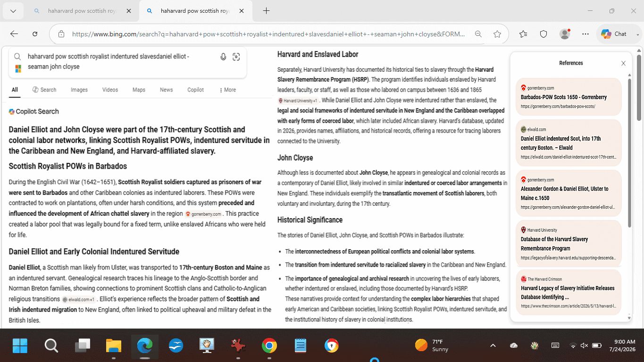The height and width of the screenshot is (362, 644).
Task: Click the Microsoft logo in search box
Action: tap(18, 69)
